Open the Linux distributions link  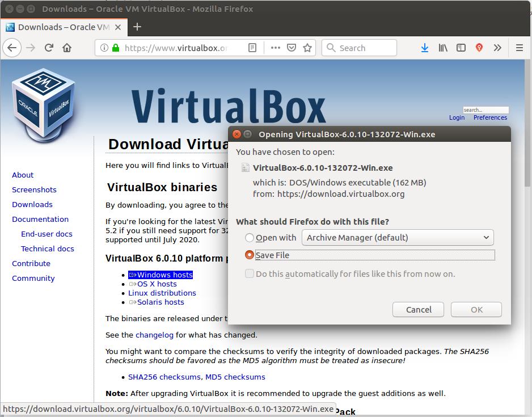(162, 293)
